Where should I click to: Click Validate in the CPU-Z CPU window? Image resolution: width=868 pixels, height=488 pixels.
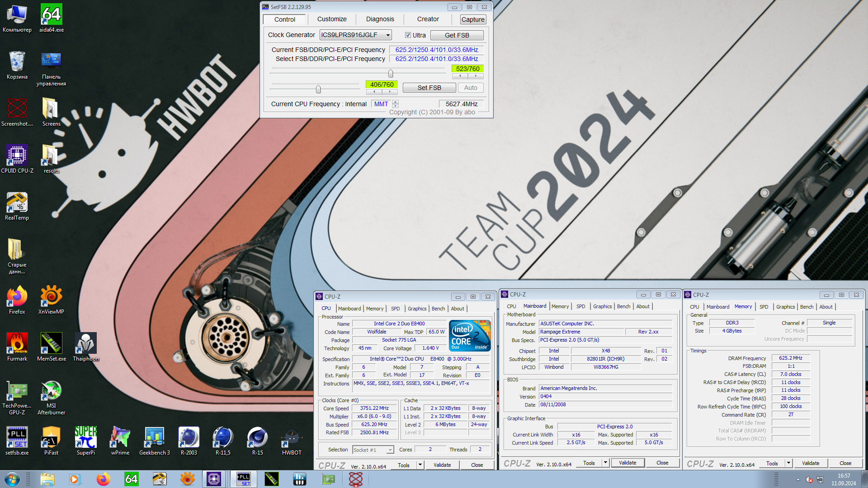(442, 465)
